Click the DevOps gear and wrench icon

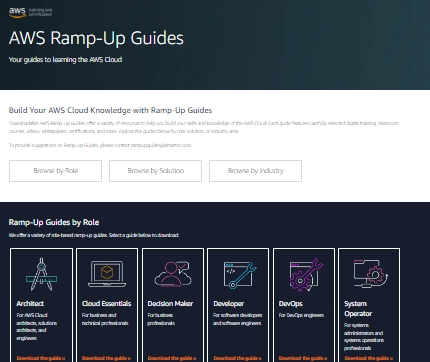[x=305, y=274]
